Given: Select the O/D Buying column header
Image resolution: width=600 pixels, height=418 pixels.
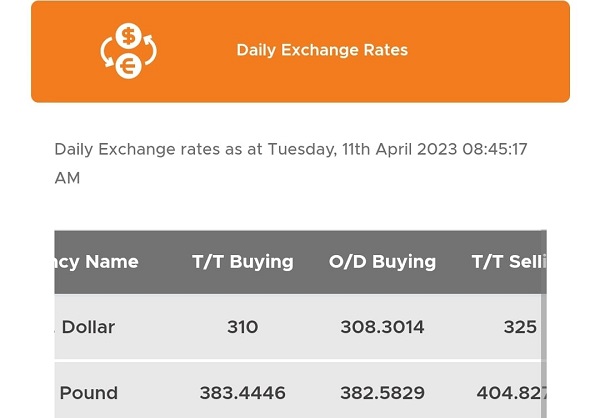Looking at the screenshot, I should pos(382,262).
